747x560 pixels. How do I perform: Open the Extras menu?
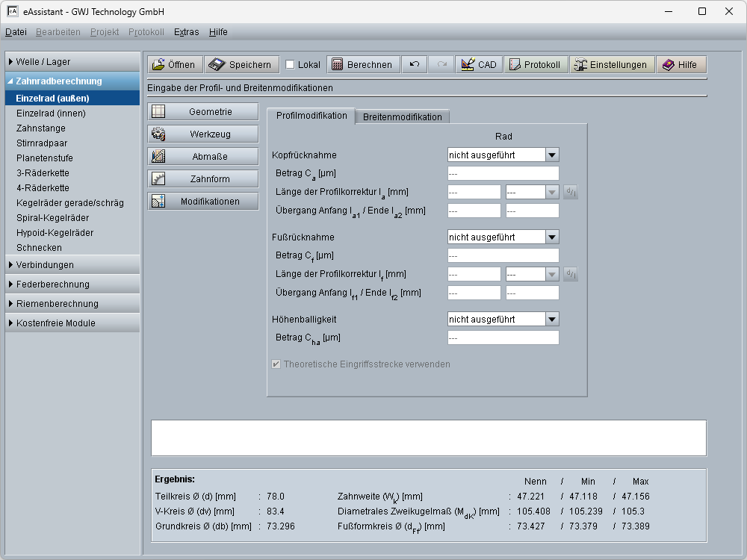pyautogui.click(x=186, y=32)
